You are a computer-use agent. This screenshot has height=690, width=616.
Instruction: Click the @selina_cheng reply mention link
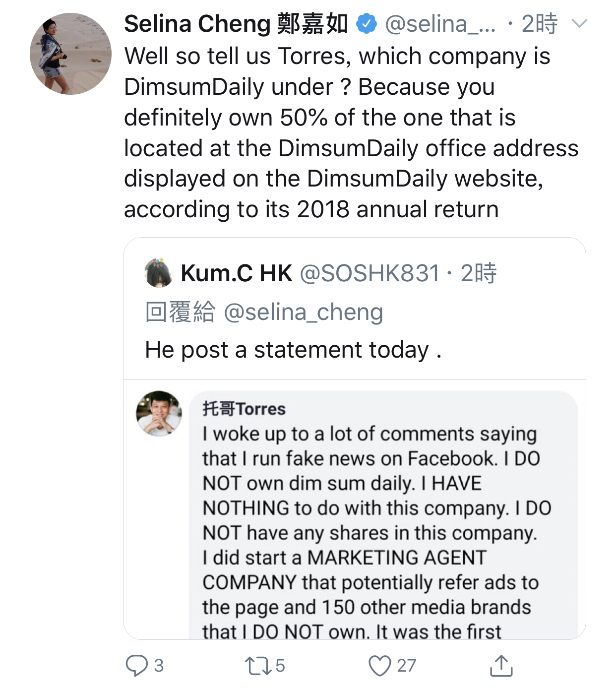[303, 312]
